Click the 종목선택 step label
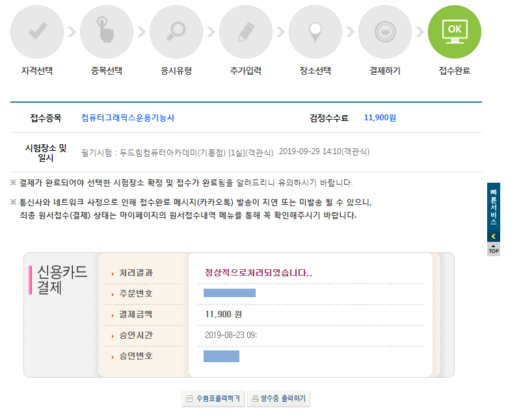521x420 pixels. (107, 71)
